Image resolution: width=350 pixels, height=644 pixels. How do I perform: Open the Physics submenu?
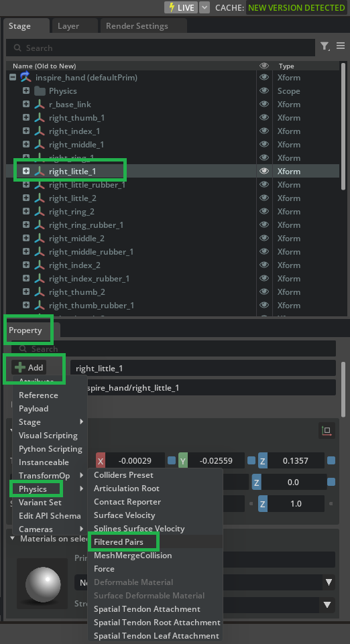coord(50,489)
